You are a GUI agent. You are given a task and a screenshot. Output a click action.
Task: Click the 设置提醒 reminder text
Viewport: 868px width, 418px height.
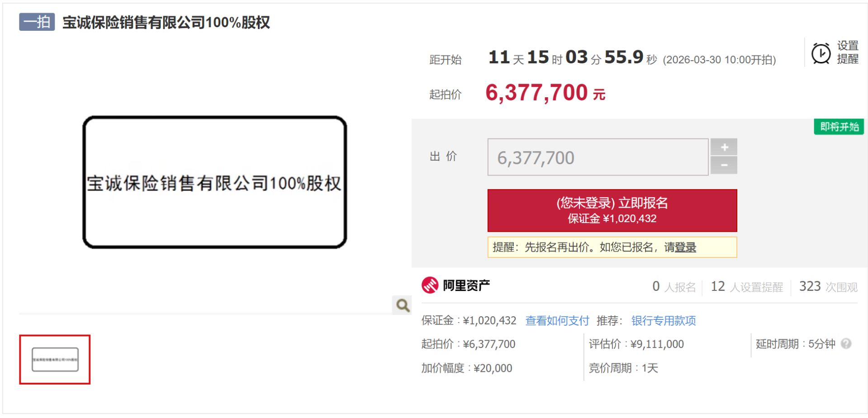click(847, 52)
